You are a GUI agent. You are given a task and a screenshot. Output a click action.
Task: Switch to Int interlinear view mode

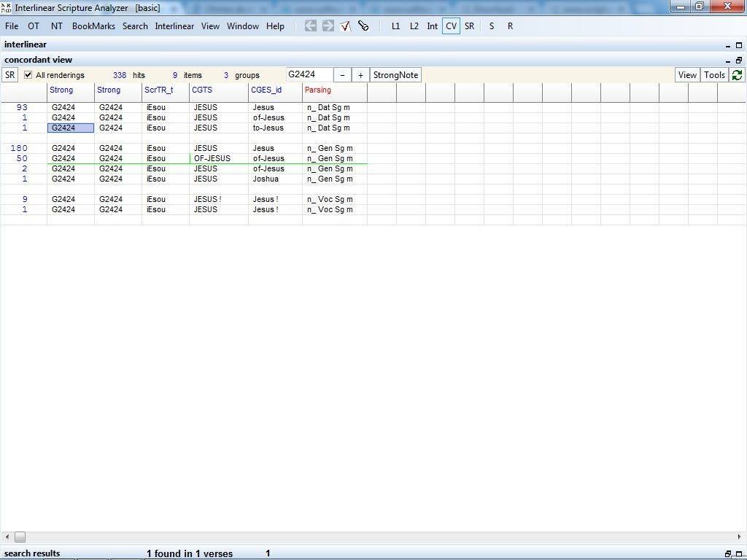[432, 26]
